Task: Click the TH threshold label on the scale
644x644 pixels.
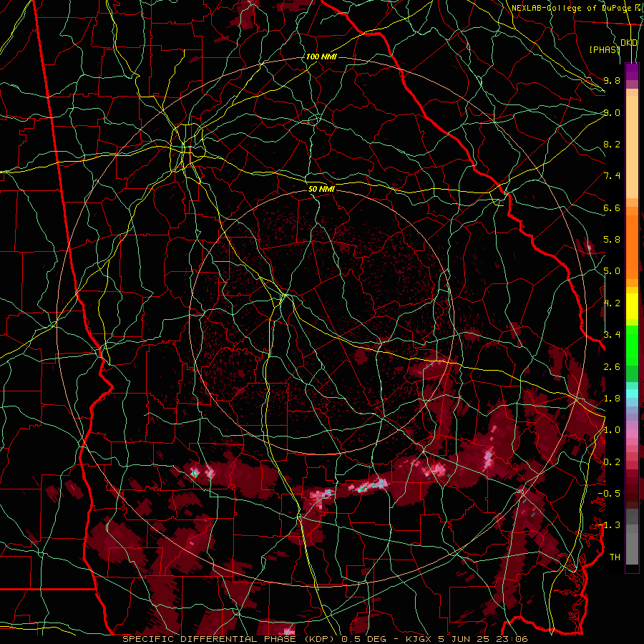Action: point(615,557)
